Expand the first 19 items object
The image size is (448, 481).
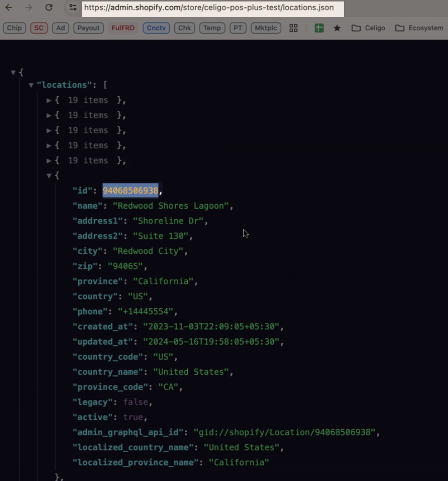tap(49, 100)
